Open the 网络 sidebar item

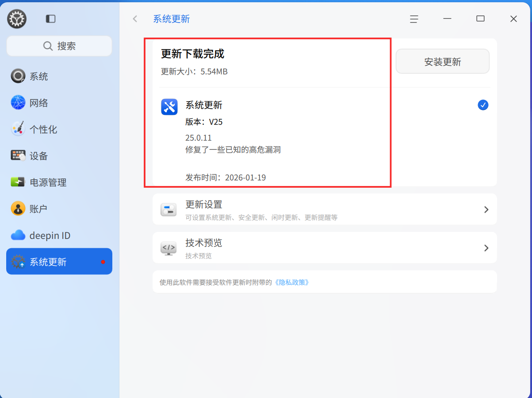(59, 103)
